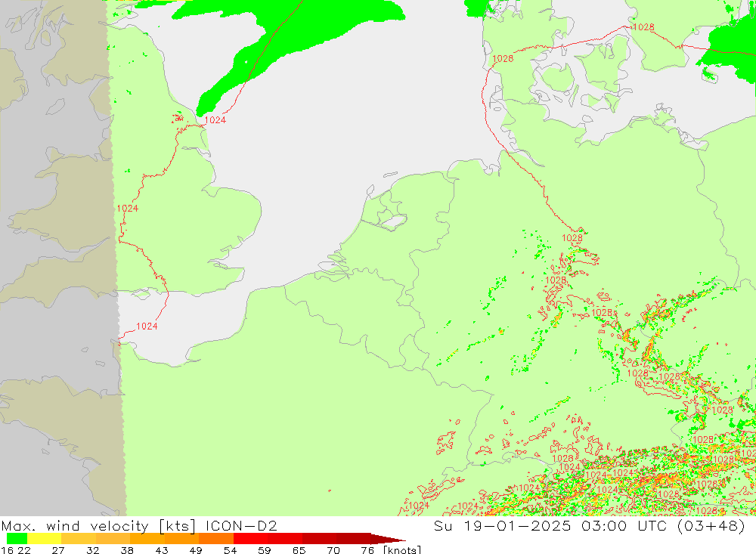Click the 'Max. wind velocity [kts]' title text
The width and height of the screenshot is (756, 554).
pyautogui.click(x=99, y=525)
